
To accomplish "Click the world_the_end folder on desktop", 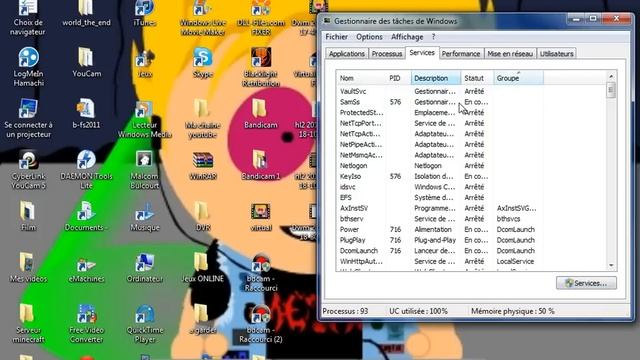I will pyautogui.click(x=86, y=13).
